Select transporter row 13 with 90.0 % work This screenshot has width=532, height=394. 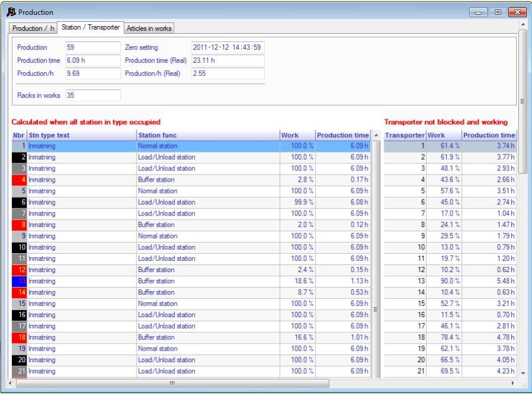[449, 281]
